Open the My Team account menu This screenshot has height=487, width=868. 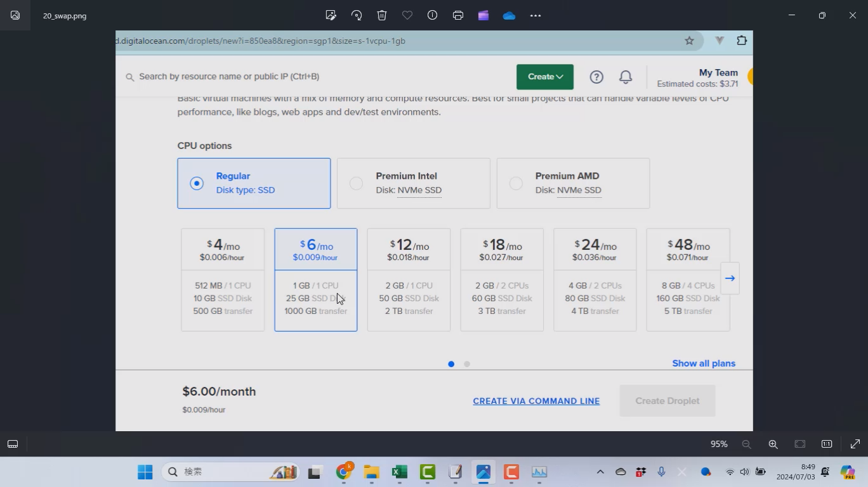pyautogui.click(x=718, y=73)
